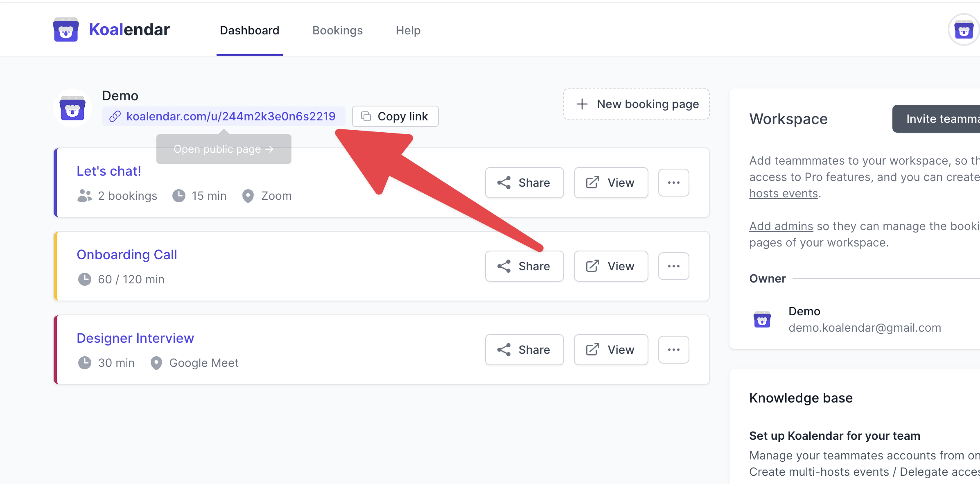Click the external-link icon on Let's chat! View
Screen dimensions: 980x484
coord(592,183)
